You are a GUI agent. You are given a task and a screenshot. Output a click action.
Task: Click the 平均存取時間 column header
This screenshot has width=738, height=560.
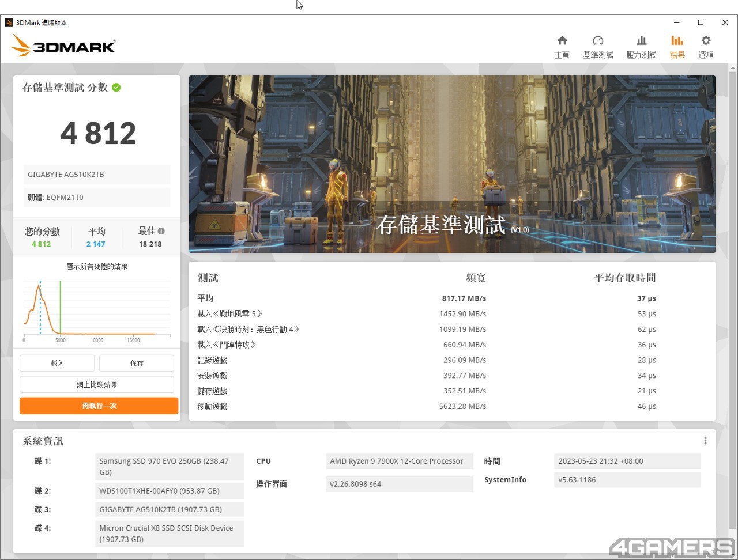[625, 278]
